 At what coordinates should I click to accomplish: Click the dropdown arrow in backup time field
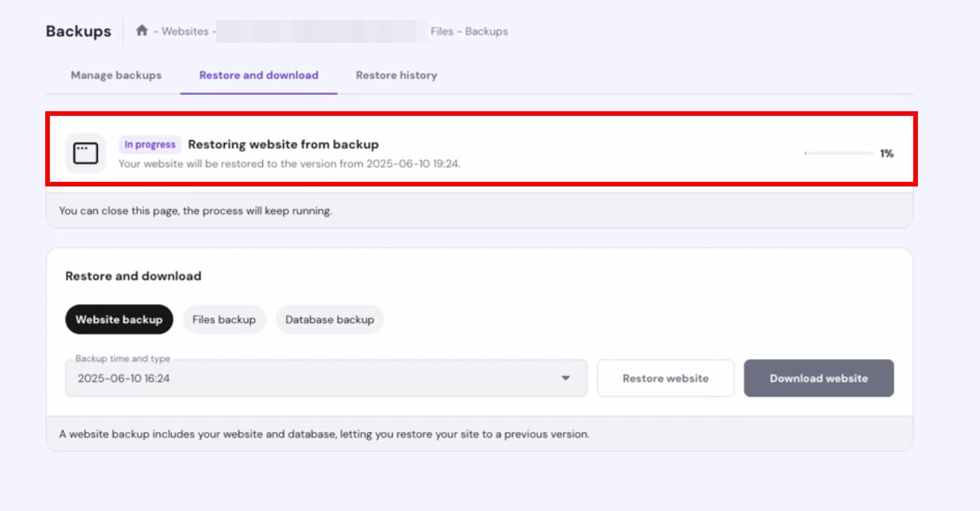pyautogui.click(x=566, y=378)
